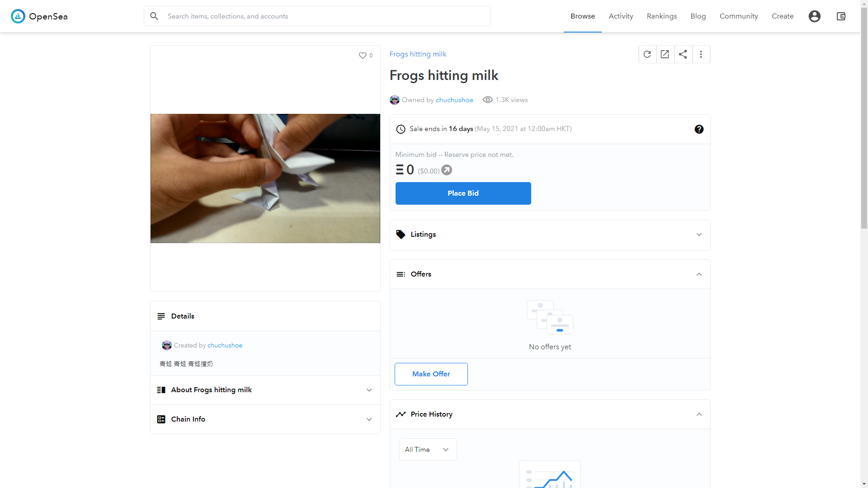Screen dimensions: 868x488
Task: Open the wallet icon
Action: coord(841,16)
